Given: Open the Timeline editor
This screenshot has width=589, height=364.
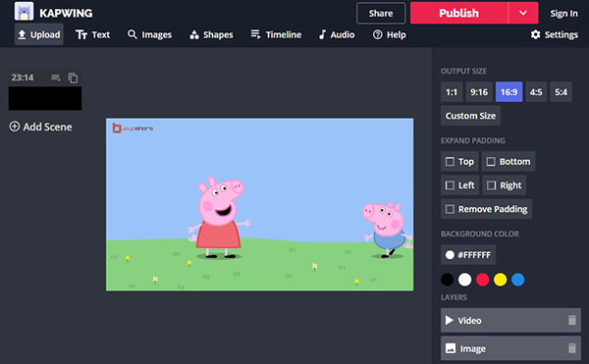Looking at the screenshot, I should click(276, 34).
